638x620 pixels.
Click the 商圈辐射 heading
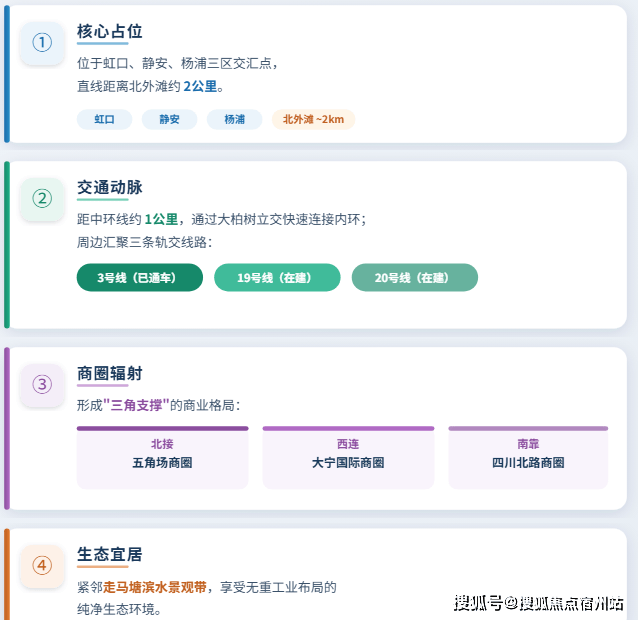[x=110, y=373]
